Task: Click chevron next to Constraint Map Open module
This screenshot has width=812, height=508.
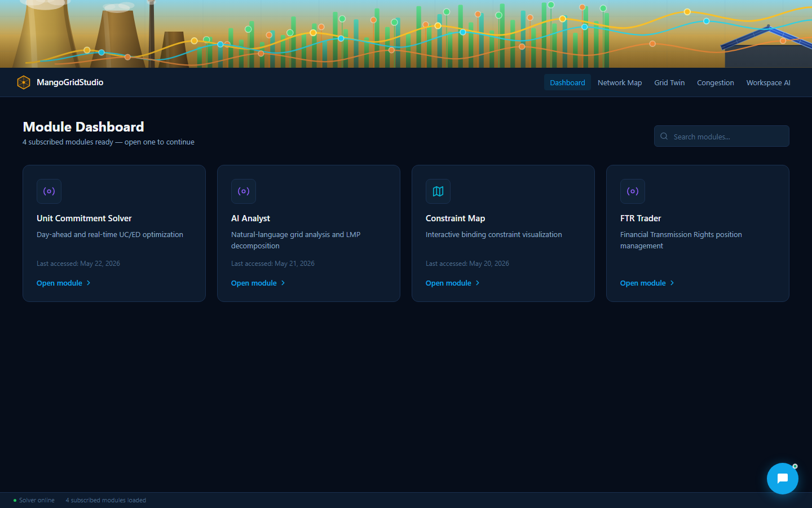Action: point(478,283)
